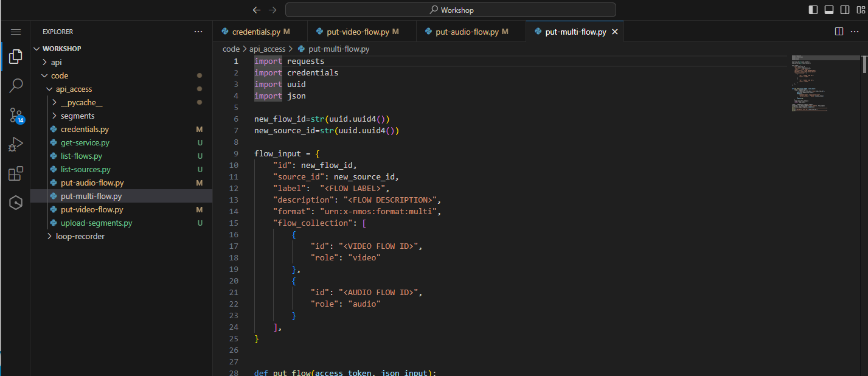
Task: Open list-flows.py in the explorer
Action: point(122,156)
